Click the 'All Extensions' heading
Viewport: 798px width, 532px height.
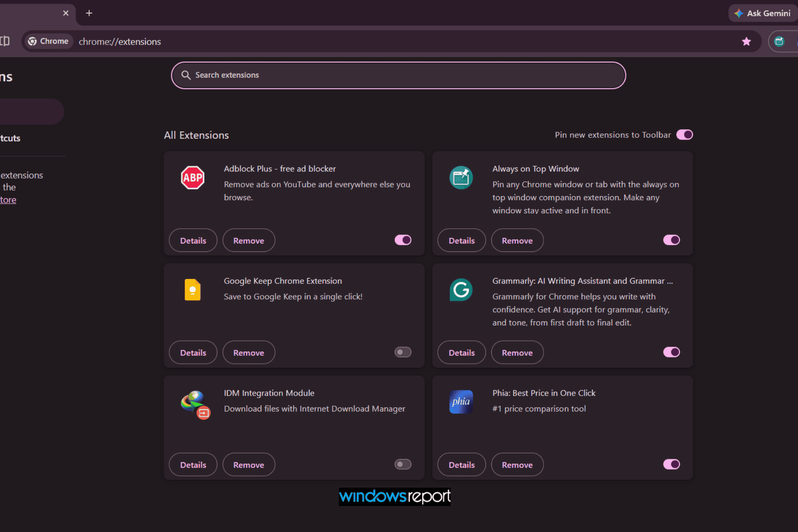[x=196, y=135]
